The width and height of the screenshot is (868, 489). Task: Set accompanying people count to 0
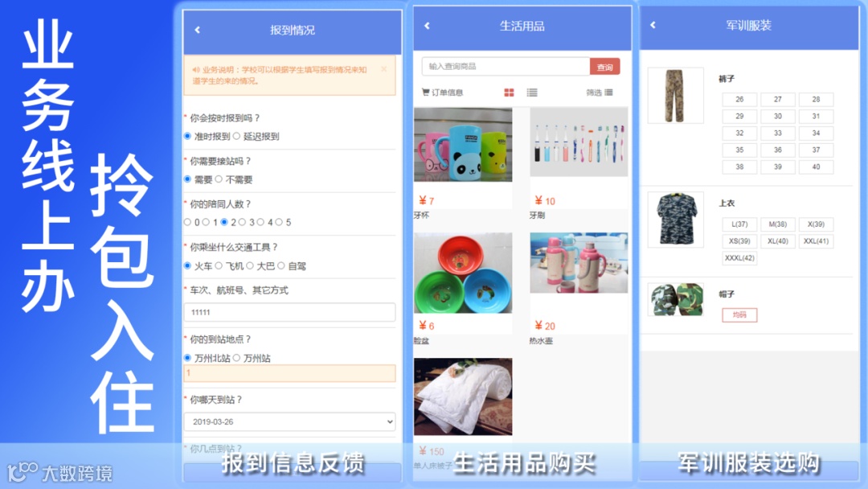(x=187, y=222)
